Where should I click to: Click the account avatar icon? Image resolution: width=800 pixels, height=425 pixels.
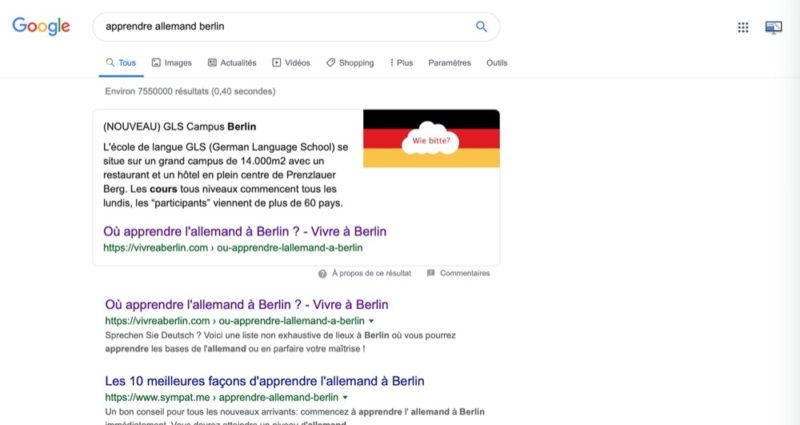(773, 28)
